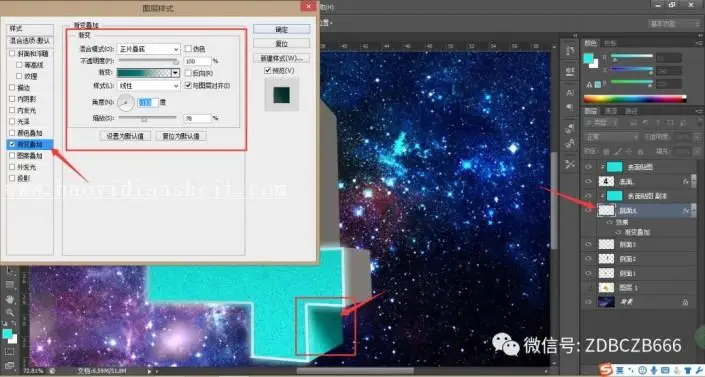
Task: Click fx icon on 侧面4 layer
Action: (687, 210)
